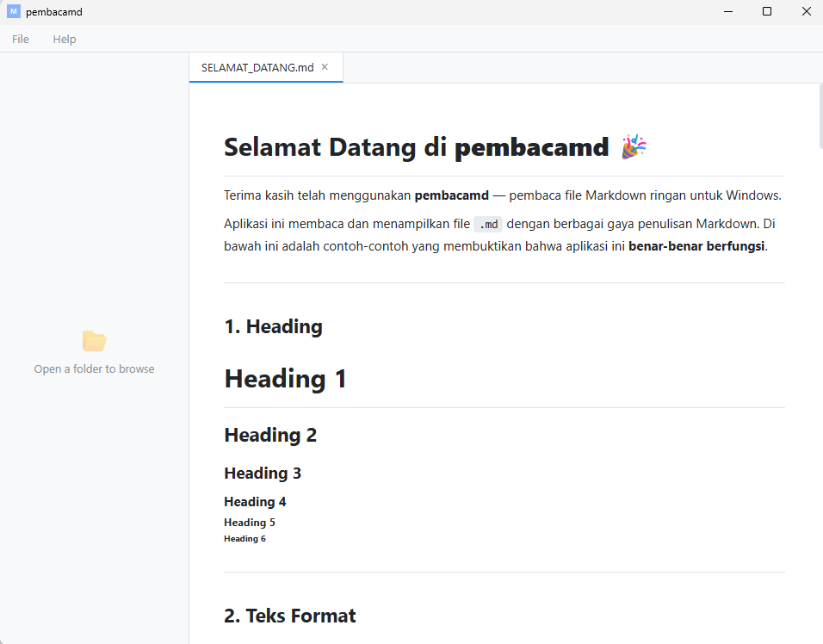The height and width of the screenshot is (644, 823).
Task: Click the 'Heading 5' sample text
Action: (250, 523)
